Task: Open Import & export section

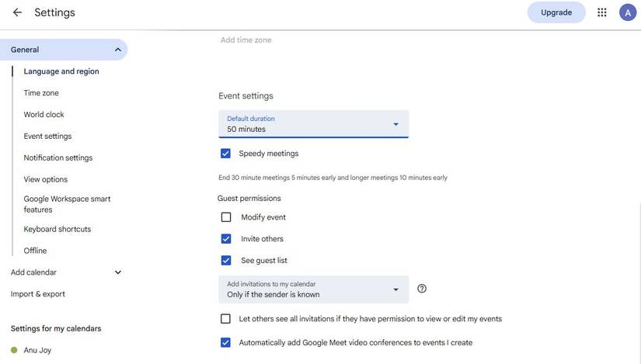Action: [37, 294]
